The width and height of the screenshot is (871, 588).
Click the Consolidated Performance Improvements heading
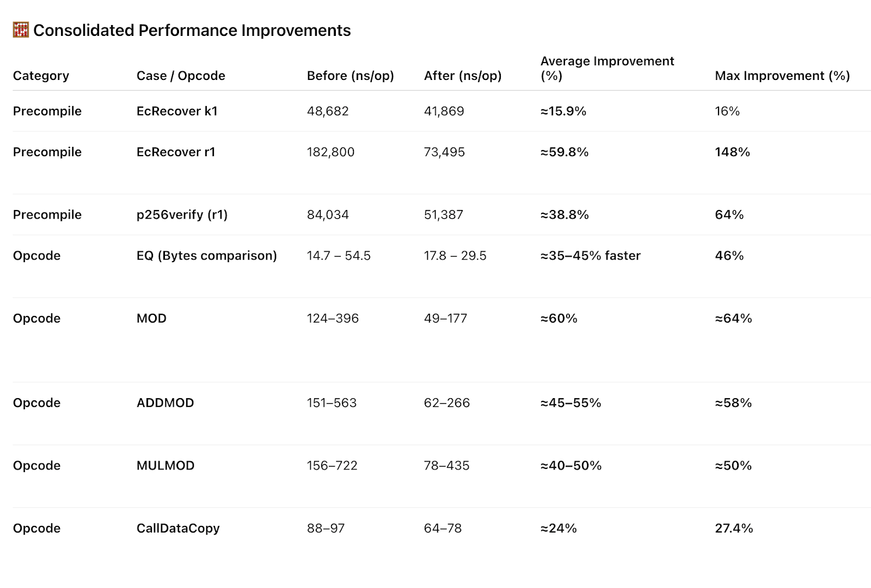pos(192,30)
